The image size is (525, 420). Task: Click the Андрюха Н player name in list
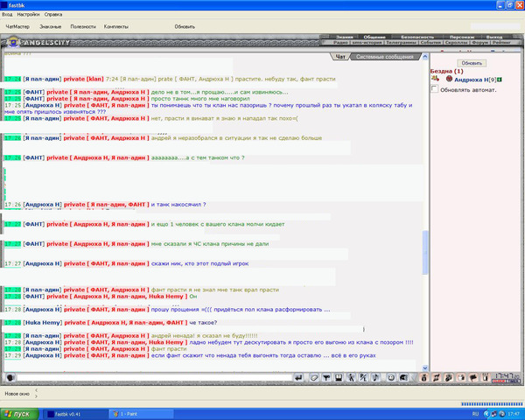click(x=471, y=80)
